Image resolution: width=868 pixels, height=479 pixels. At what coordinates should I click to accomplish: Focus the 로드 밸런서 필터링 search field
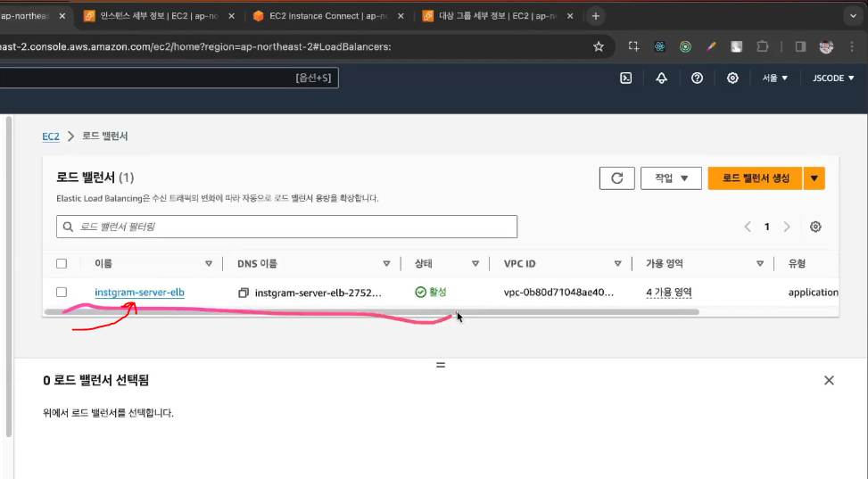click(x=286, y=227)
